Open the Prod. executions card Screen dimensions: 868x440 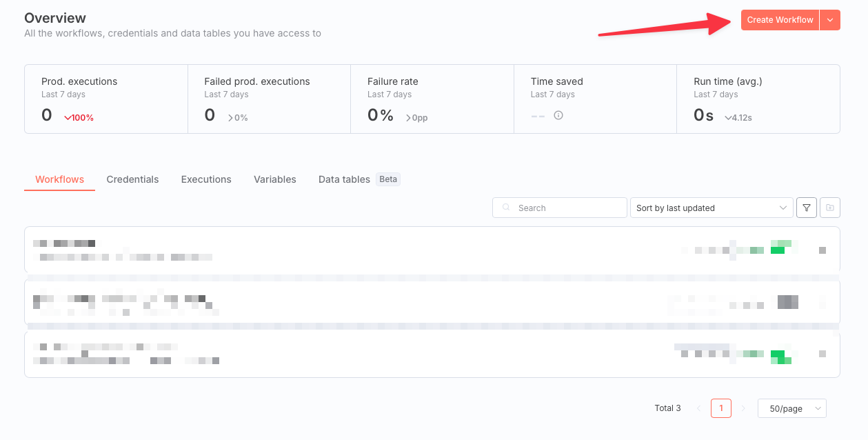click(x=106, y=99)
